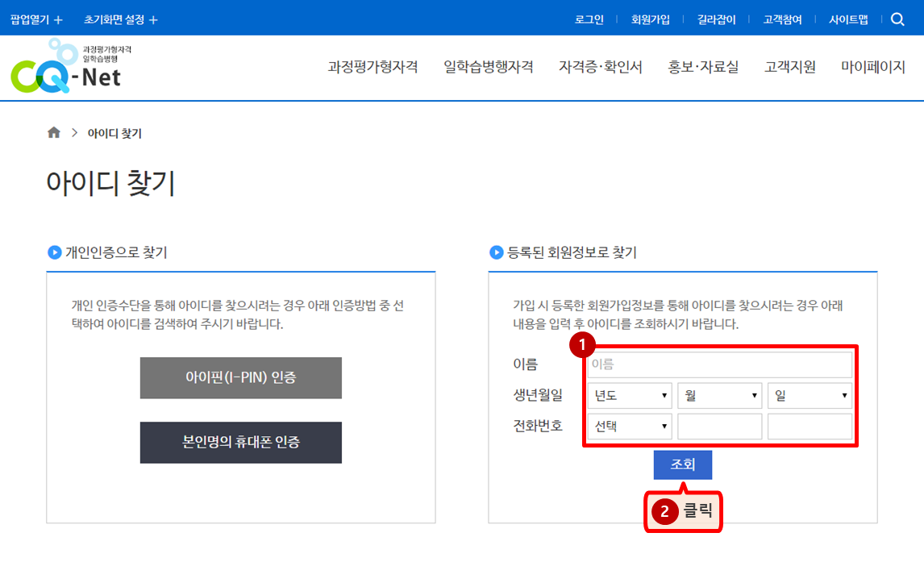The height and width of the screenshot is (562, 924).
Task: Click the search magnifier icon
Action: point(897,19)
